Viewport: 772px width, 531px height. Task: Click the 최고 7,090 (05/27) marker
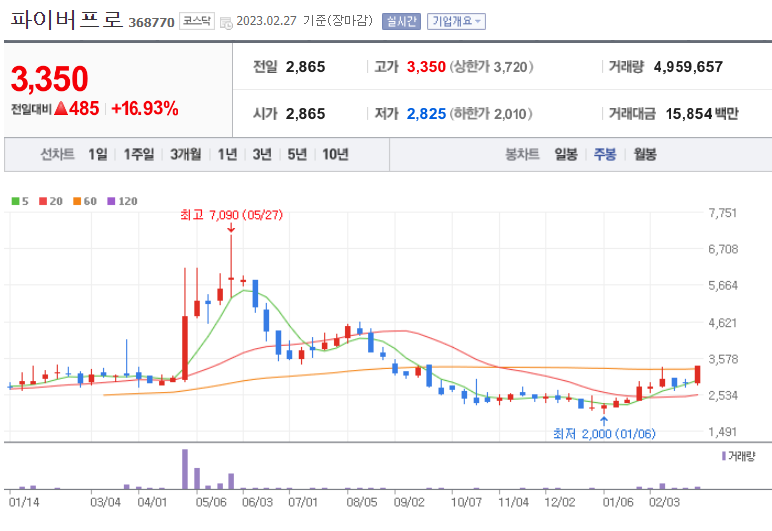231,215
